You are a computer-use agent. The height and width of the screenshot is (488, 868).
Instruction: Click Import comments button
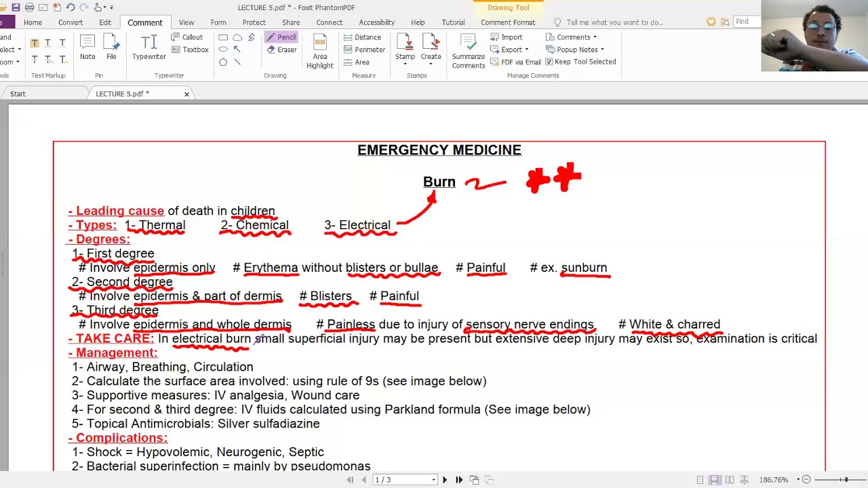(506, 37)
